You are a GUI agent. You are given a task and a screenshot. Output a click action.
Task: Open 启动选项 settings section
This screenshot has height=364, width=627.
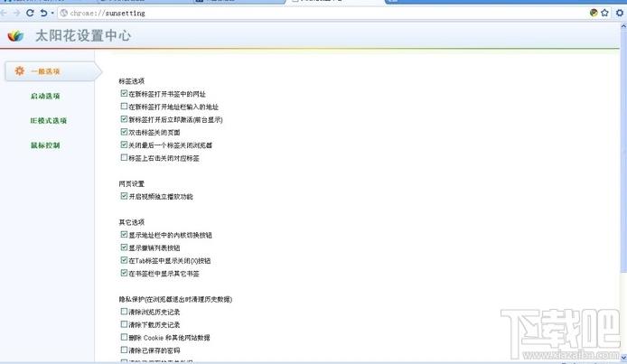(x=45, y=96)
